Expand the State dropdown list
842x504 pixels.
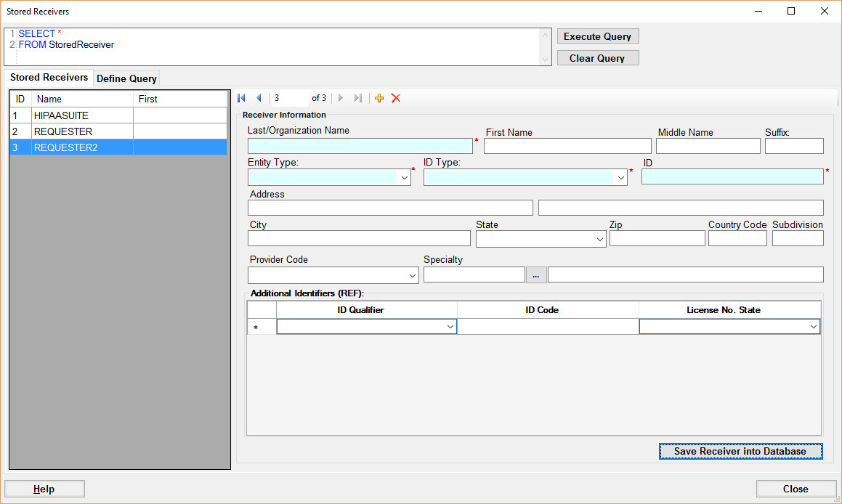point(599,239)
